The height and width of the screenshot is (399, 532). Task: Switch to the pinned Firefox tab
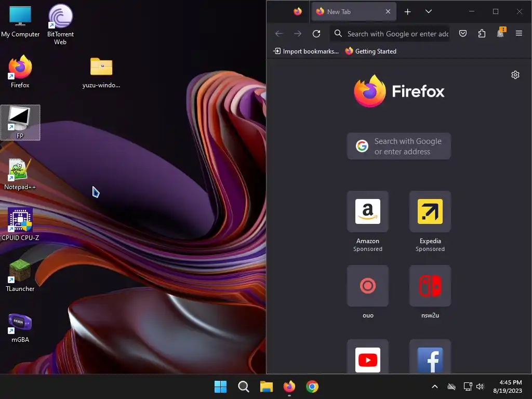[x=298, y=11]
